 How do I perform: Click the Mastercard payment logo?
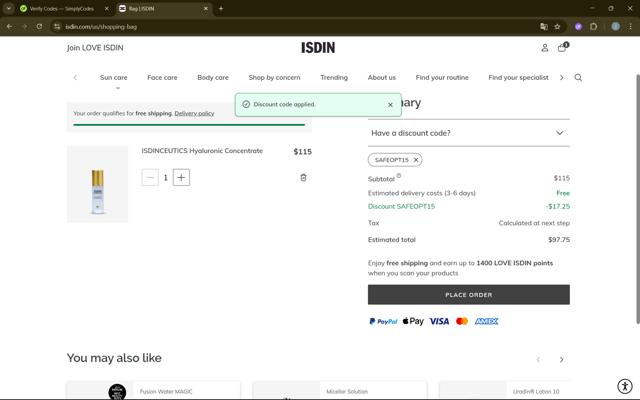(x=462, y=322)
